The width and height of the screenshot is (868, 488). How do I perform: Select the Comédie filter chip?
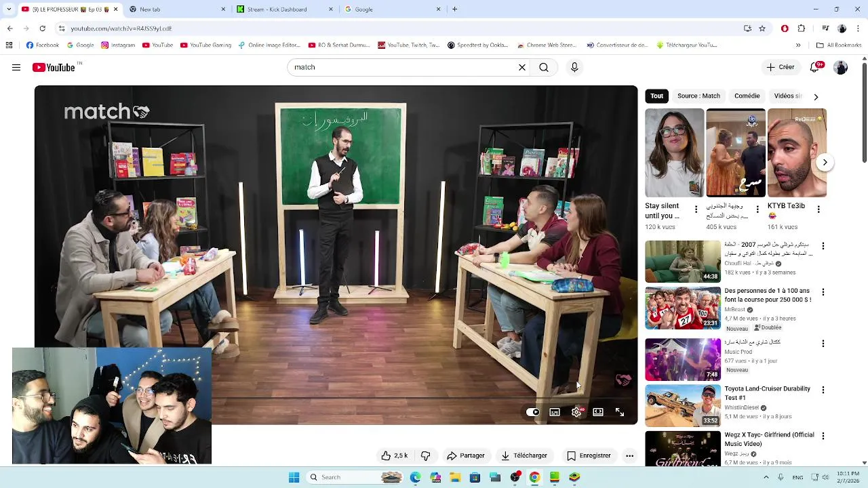[x=747, y=96]
